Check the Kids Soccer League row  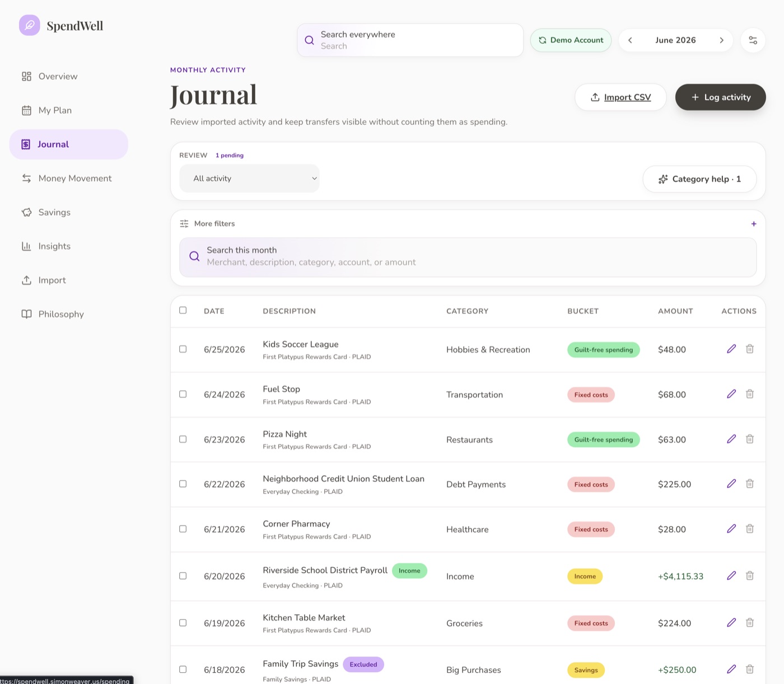[183, 349]
